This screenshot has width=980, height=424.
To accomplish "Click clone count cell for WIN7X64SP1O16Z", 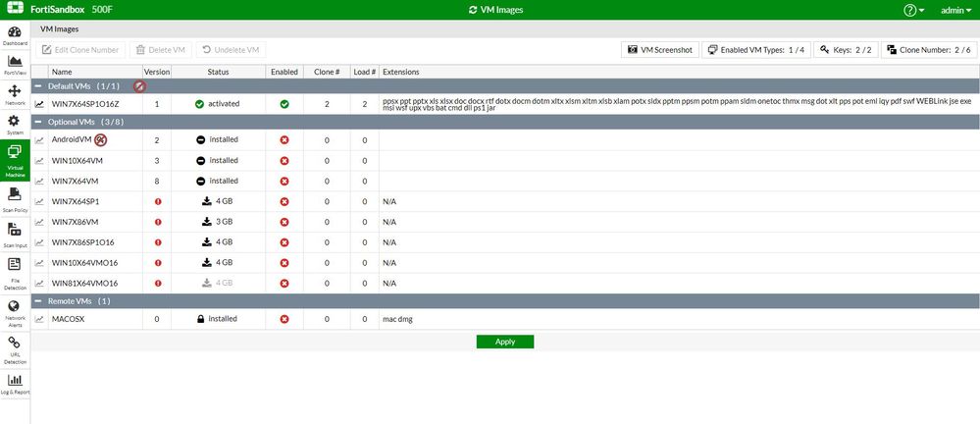I will [x=327, y=104].
